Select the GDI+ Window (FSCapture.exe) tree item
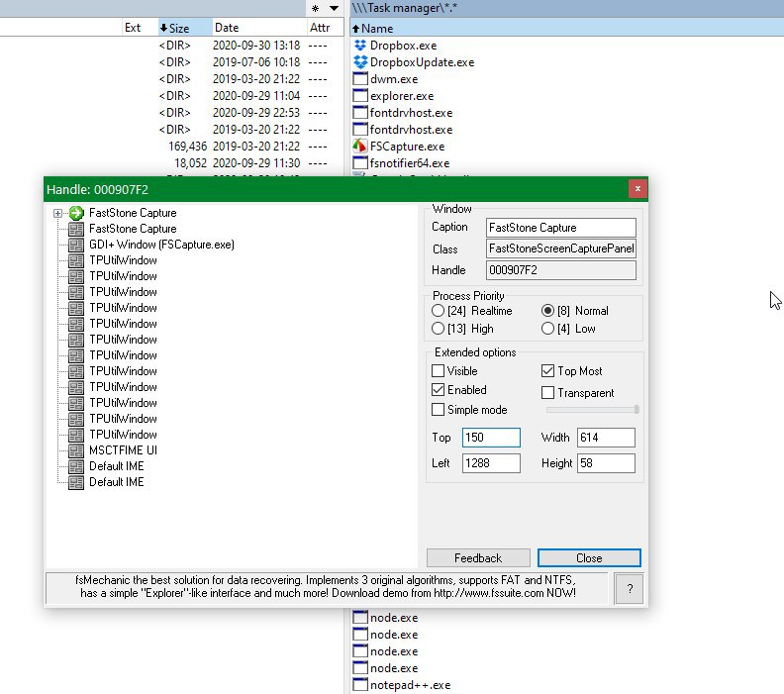Screen dimensions: 784x694 [161, 245]
